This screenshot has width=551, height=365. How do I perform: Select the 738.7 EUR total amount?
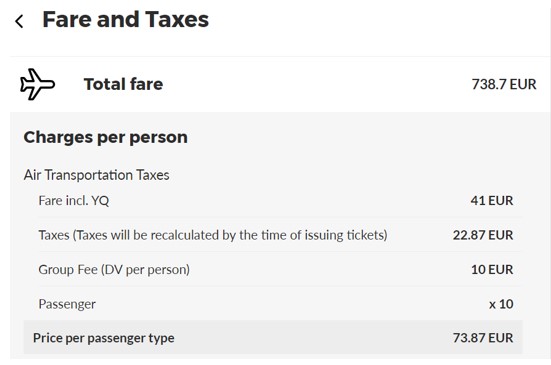pos(504,84)
